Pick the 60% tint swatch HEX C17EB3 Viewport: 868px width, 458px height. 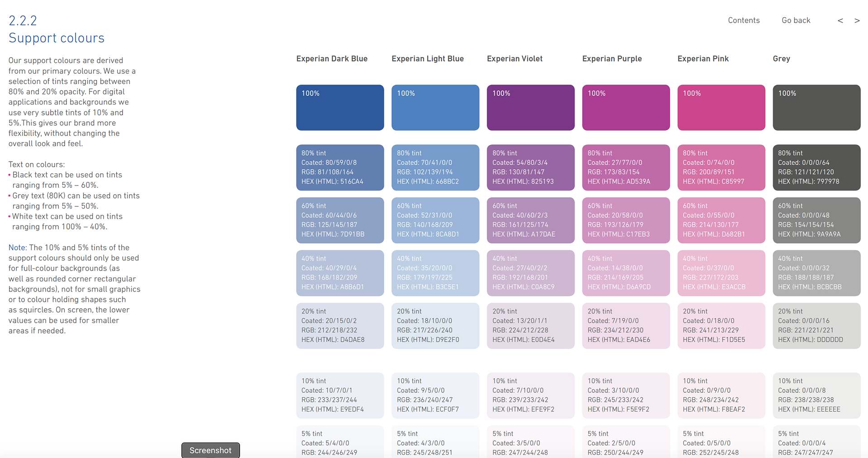(x=626, y=220)
